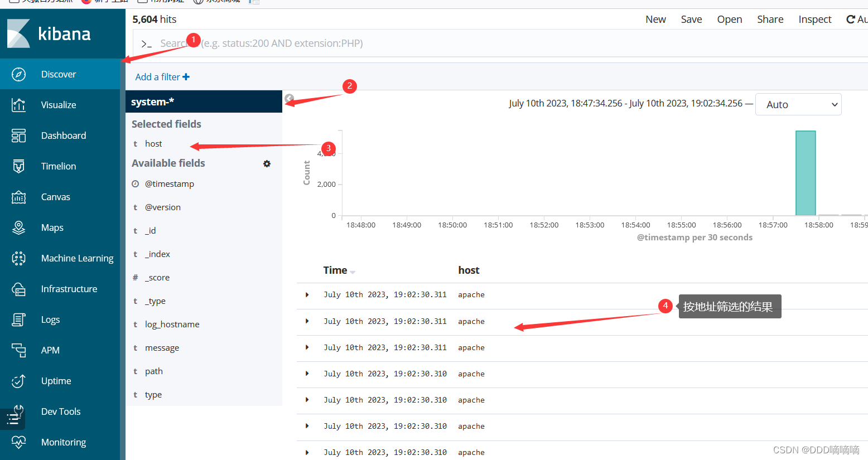Open Logs via its document icon

click(18, 319)
